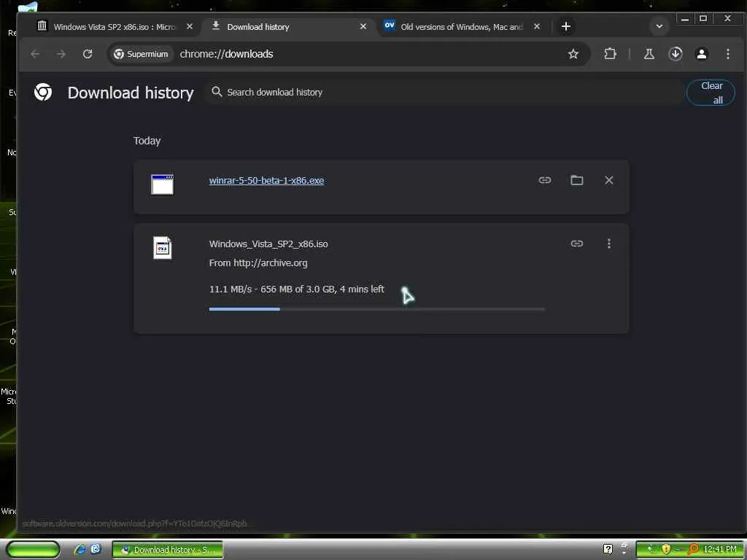Click the second quick launch icon

pos(96,549)
